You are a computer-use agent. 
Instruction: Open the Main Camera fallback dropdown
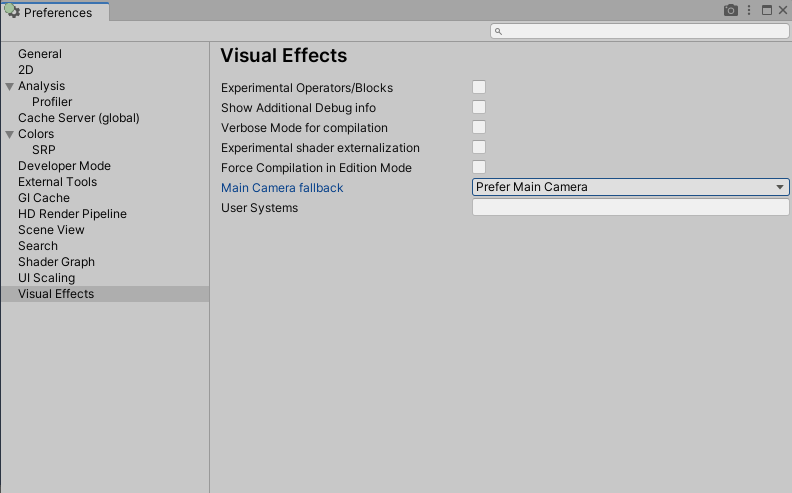[x=630, y=187]
